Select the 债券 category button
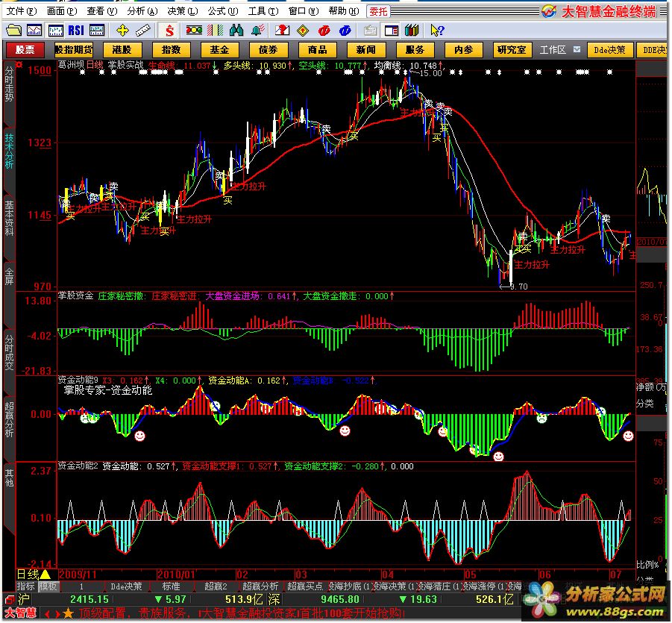Image resolution: width=672 pixels, height=623 pixels. [x=269, y=50]
